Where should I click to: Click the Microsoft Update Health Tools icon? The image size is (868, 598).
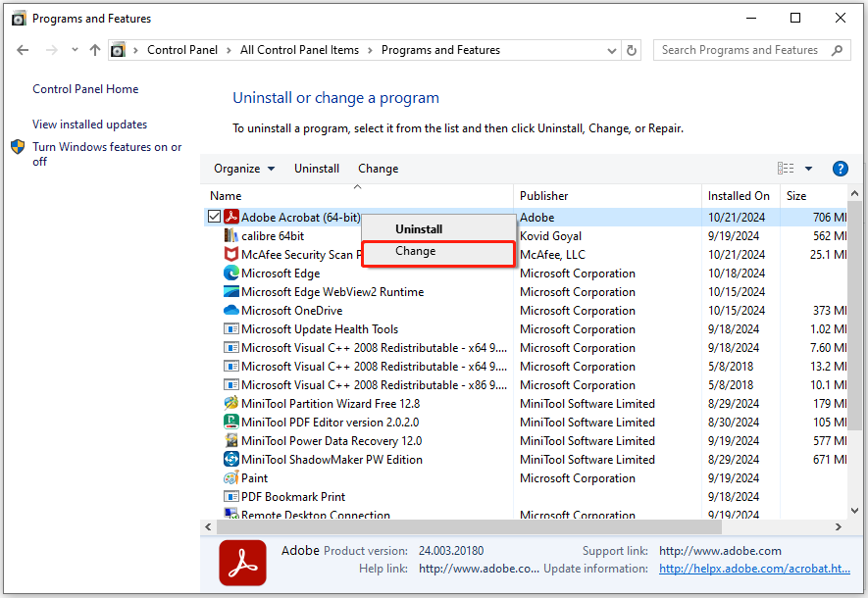pyautogui.click(x=231, y=329)
